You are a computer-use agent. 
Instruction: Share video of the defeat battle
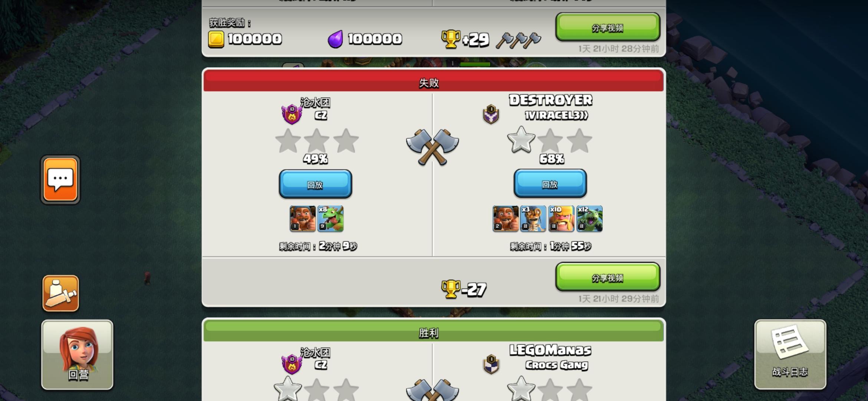pos(608,277)
